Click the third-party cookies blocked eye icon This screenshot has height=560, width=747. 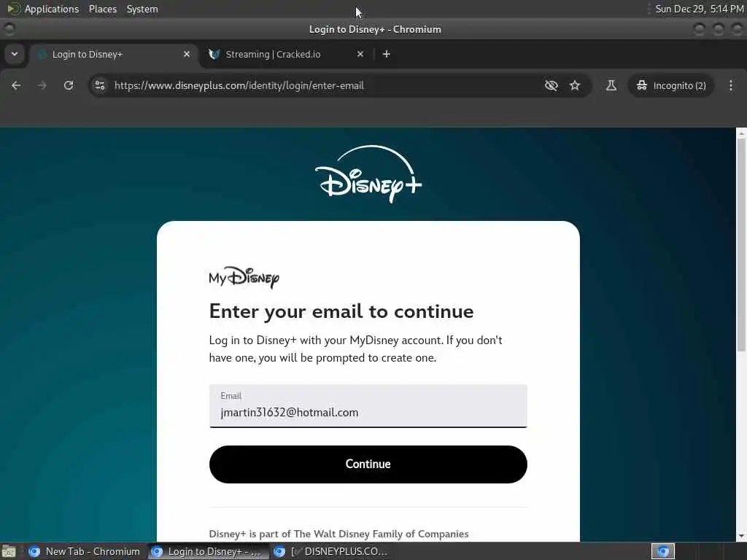[551, 86]
